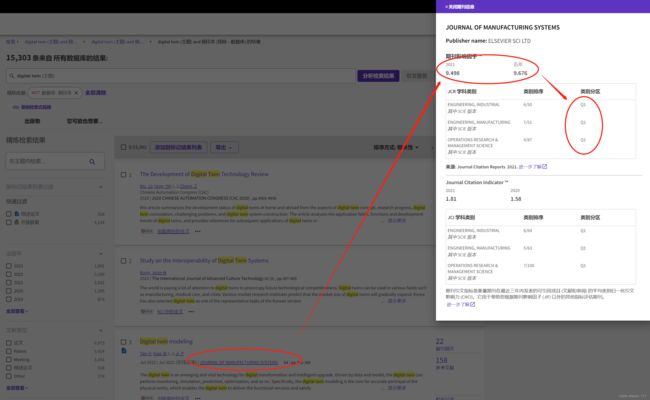Show all document types link
Screen dimensions: 650x400
(17, 388)
